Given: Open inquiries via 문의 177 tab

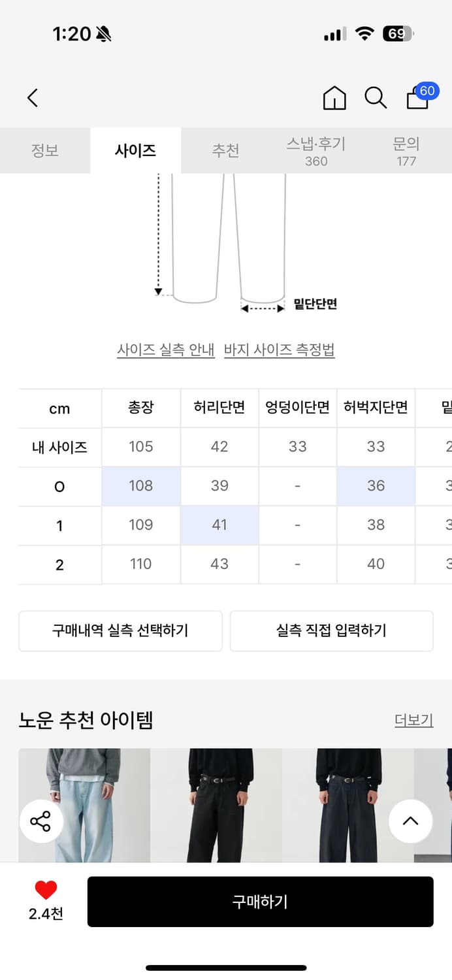Looking at the screenshot, I should tap(406, 151).
